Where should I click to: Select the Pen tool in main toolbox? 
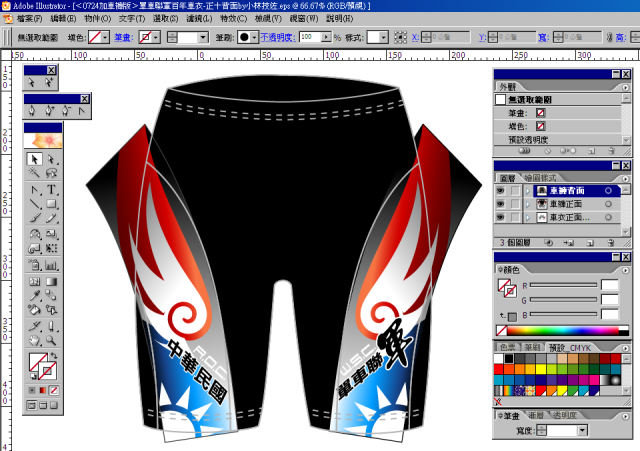(34, 190)
